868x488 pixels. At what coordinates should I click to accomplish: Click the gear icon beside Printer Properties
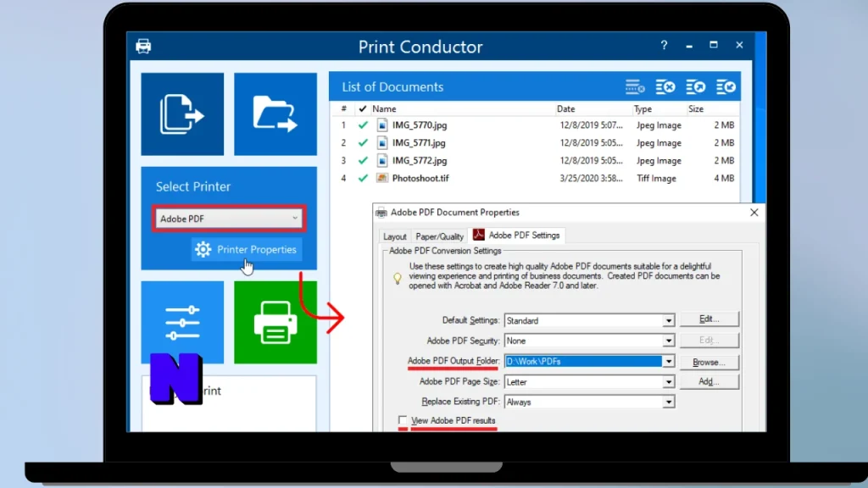[x=203, y=250]
